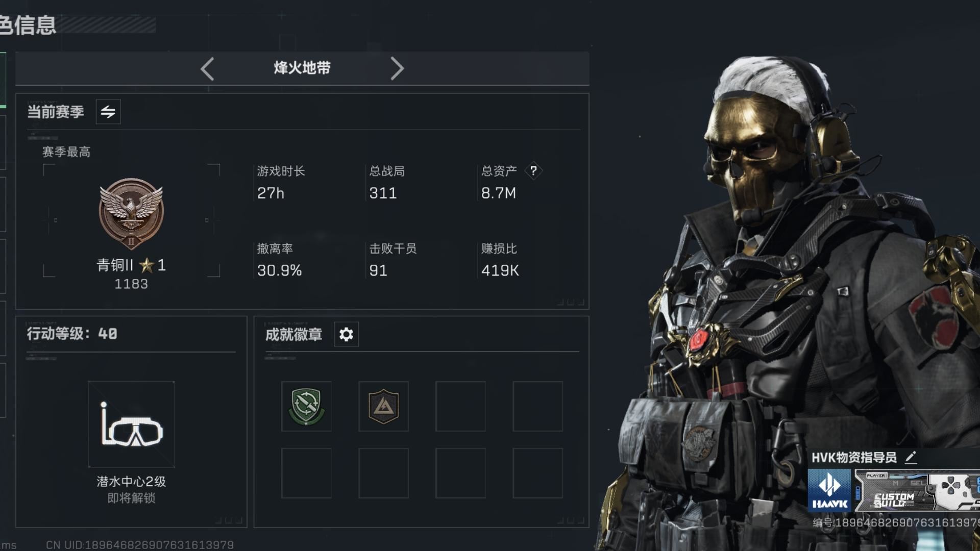Select the green shield achievement badge
This screenshot has height=551, width=980.
[306, 406]
